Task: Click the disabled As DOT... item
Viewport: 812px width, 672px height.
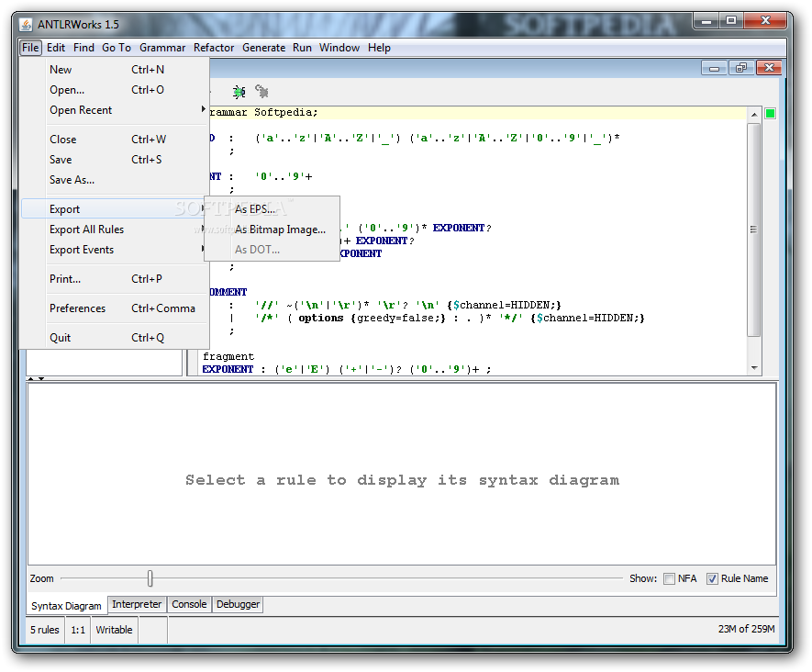Action: [x=272, y=249]
